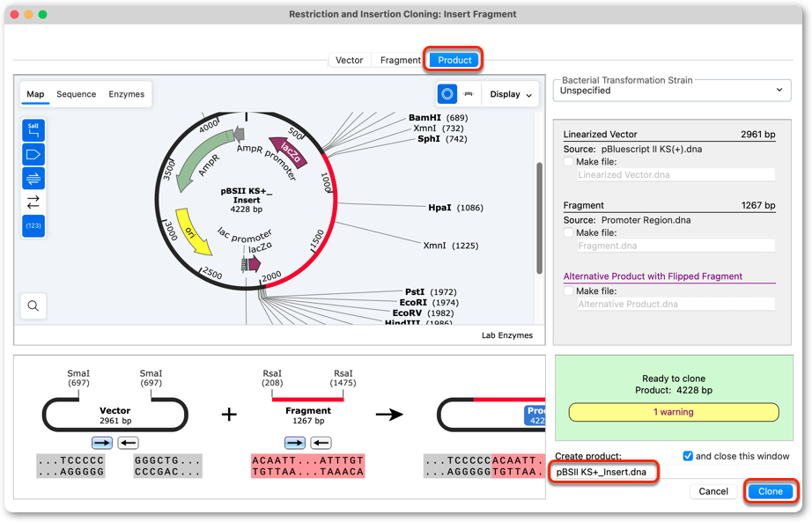Image resolution: width=812 pixels, height=522 pixels.
Task: Open the Sequence view tab
Action: [x=76, y=94]
